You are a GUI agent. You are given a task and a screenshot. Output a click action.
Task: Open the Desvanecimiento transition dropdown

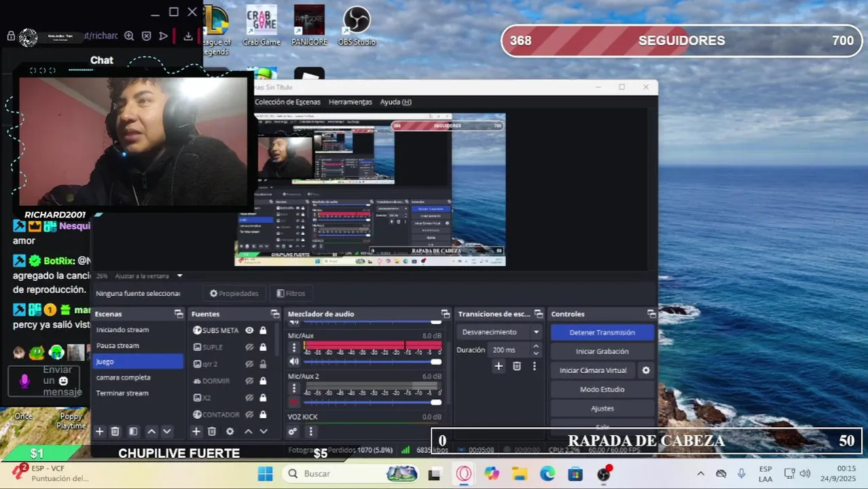pyautogui.click(x=501, y=332)
